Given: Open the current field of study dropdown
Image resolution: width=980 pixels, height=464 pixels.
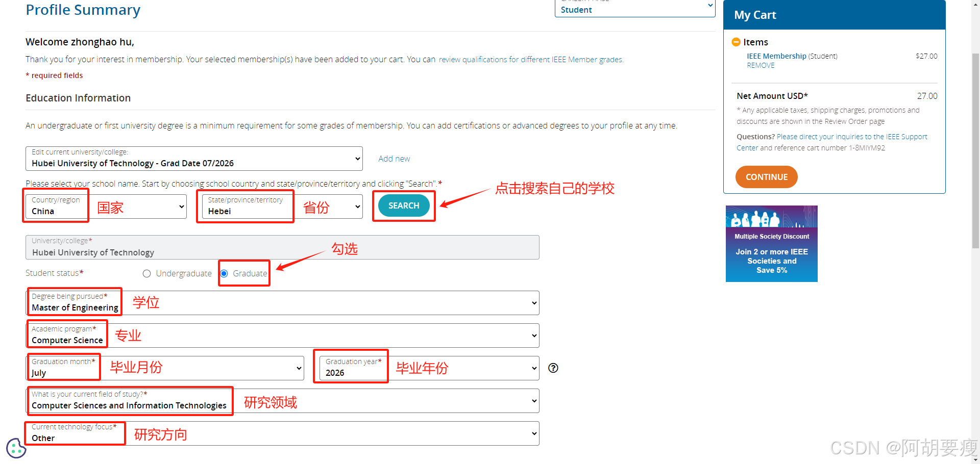Looking at the screenshot, I should [x=282, y=401].
